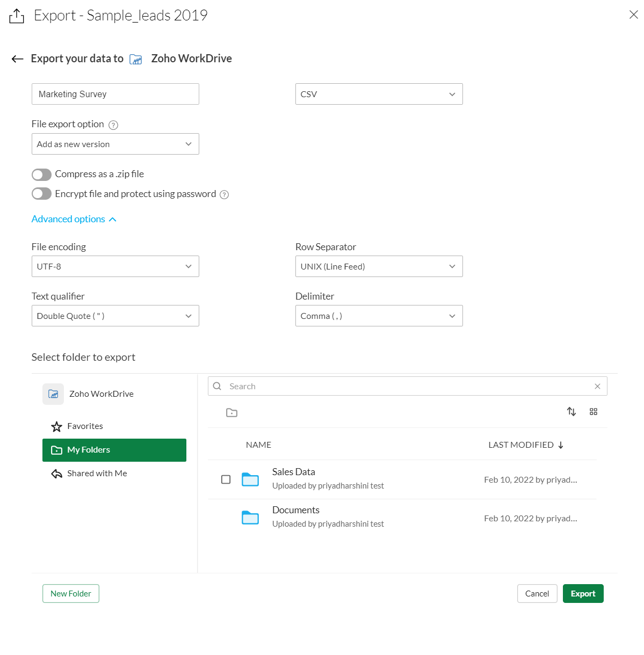Image resolution: width=644 pixels, height=655 pixels.
Task: Turn on Encrypt file and protect toggle
Action: 41,194
